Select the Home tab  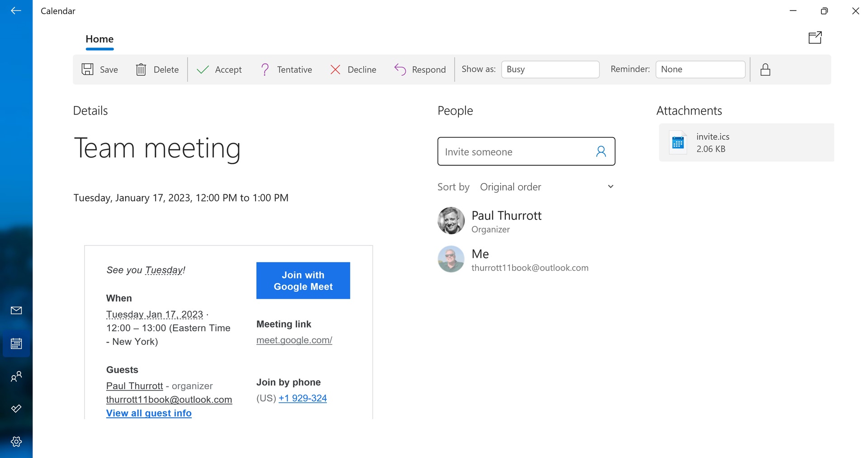click(99, 39)
